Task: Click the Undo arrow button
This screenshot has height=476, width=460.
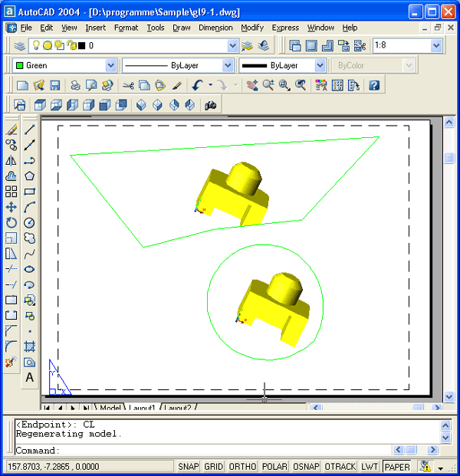Action: 197,86
